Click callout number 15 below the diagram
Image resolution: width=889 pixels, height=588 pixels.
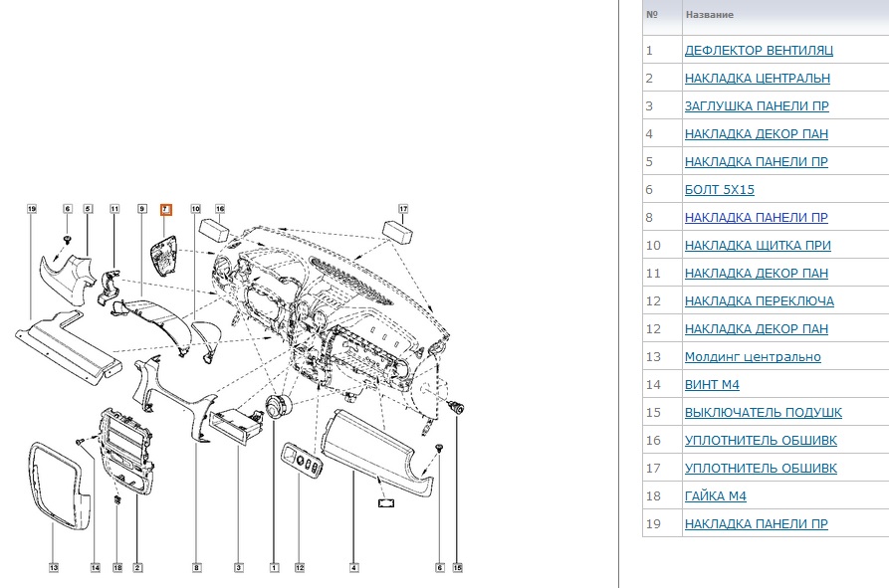pos(458,568)
